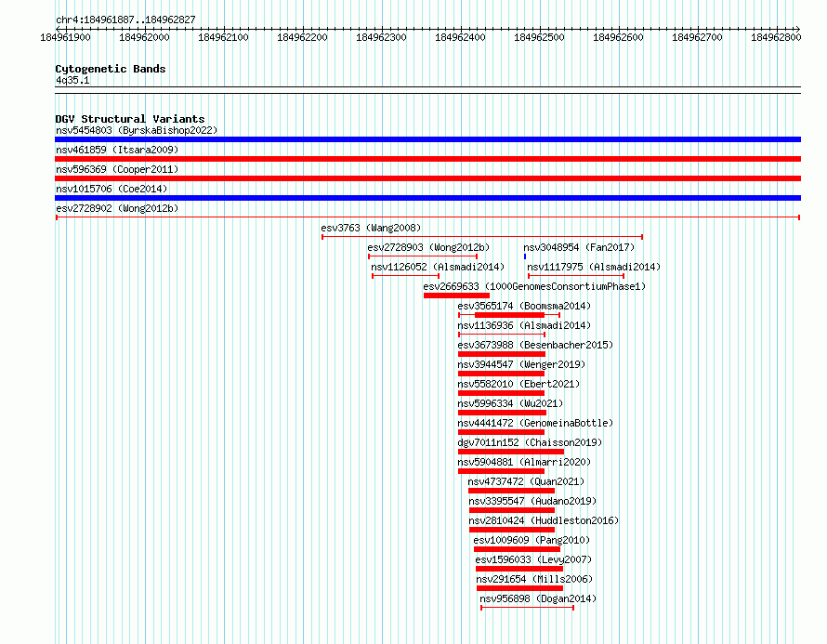This screenshot has height=644, width=827.
Task: Select the red bar under nsv291654
Action: (x=519, y=588)
